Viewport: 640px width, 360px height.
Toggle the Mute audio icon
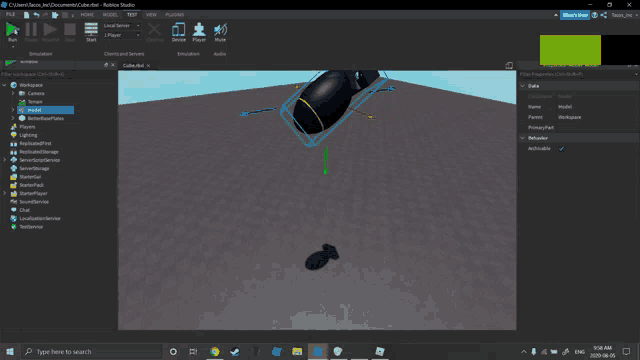click(x=220, y=30)
